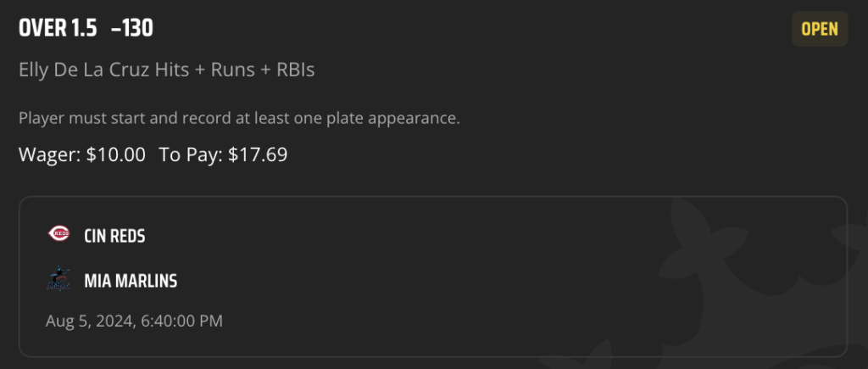This screenshot has width=868, height=369.
Task: Click the Aug 5, 2024 game date
Action: (x=90, y=321)
